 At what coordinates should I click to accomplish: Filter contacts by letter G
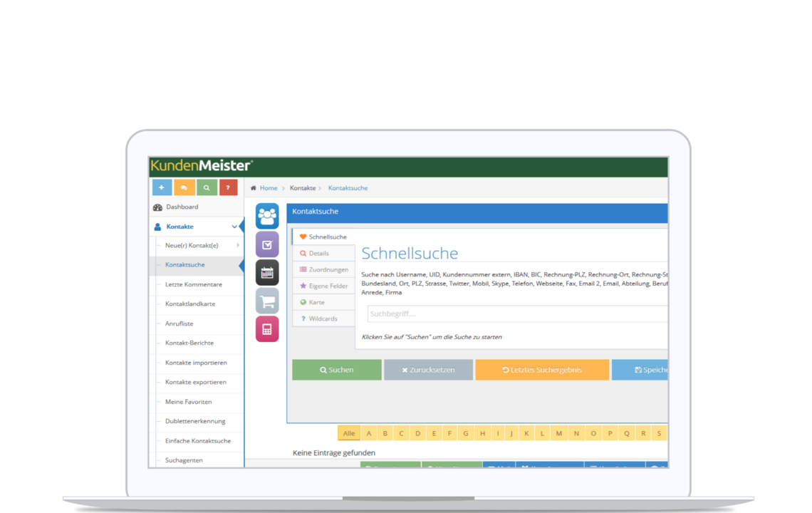click(466, 433)
